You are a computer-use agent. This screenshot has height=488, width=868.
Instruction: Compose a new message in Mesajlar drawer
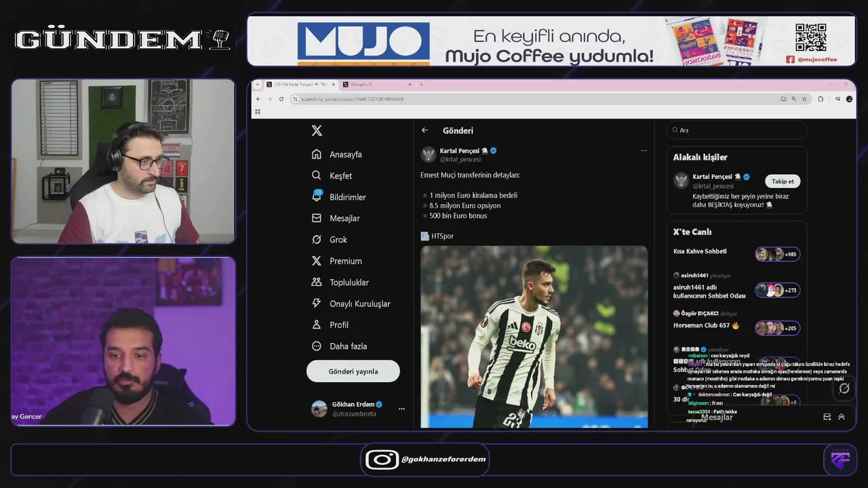pyautogui.click(x=827, y=417)
